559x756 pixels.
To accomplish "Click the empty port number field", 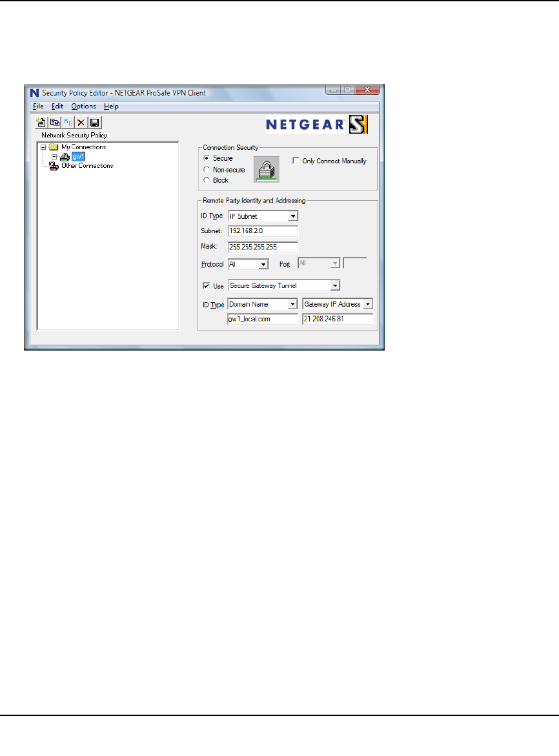I will pos(355,263).
